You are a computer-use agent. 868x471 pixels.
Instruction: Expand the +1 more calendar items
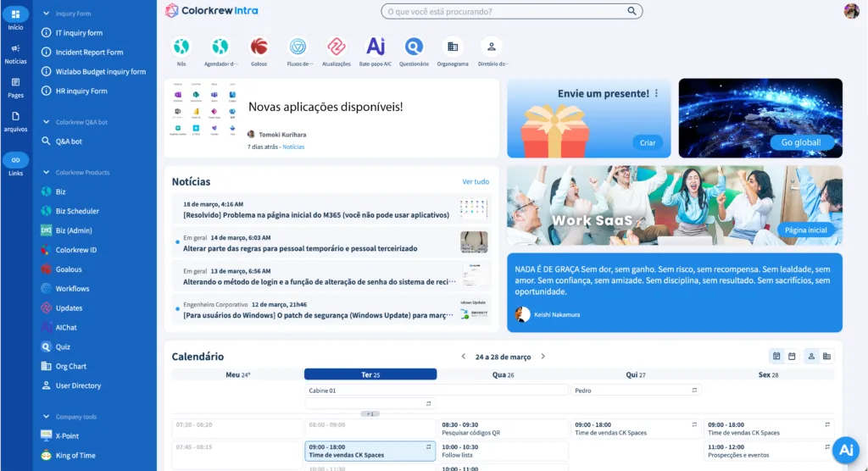pos(370,413)
